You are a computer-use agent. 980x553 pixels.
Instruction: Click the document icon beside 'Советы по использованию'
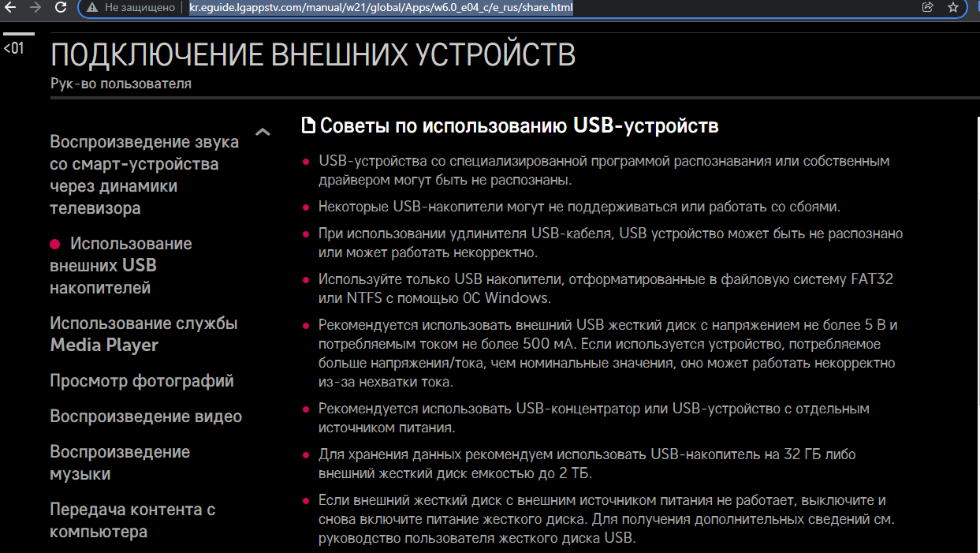(x=309, y=126)
